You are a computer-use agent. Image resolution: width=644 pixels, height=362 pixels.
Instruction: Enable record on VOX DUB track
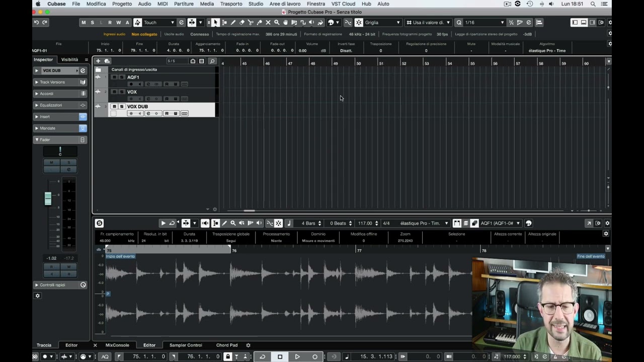click(x=131, y=114)
